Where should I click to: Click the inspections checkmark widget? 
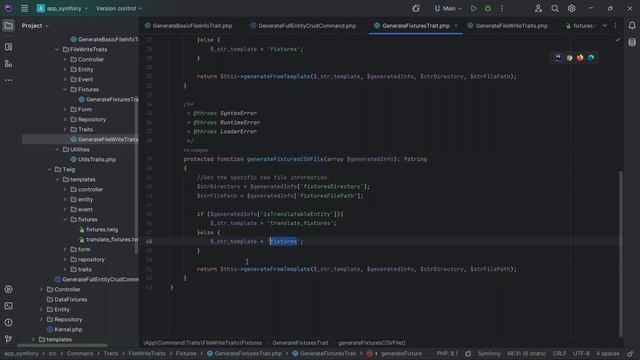(618, 40)
